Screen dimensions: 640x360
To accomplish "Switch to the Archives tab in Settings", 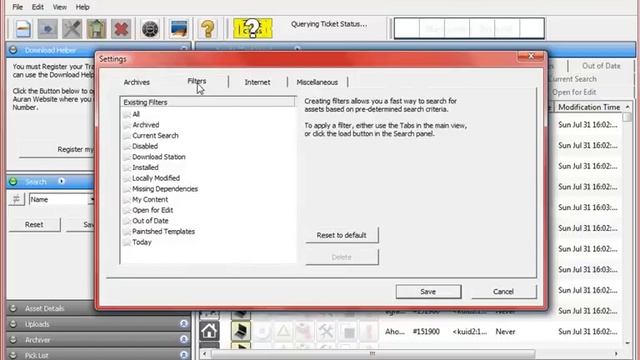I will coord(137,82).
